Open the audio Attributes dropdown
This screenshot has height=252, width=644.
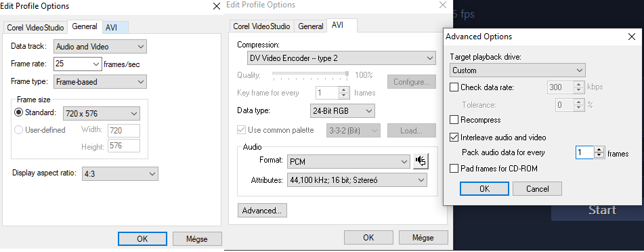click(x=357, y=180)
